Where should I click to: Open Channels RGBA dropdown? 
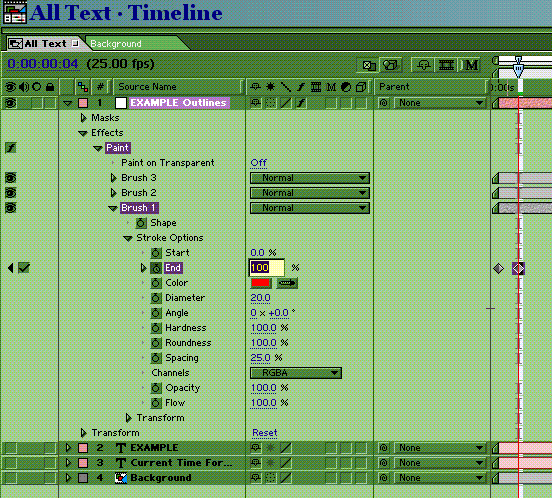point(296,373)
